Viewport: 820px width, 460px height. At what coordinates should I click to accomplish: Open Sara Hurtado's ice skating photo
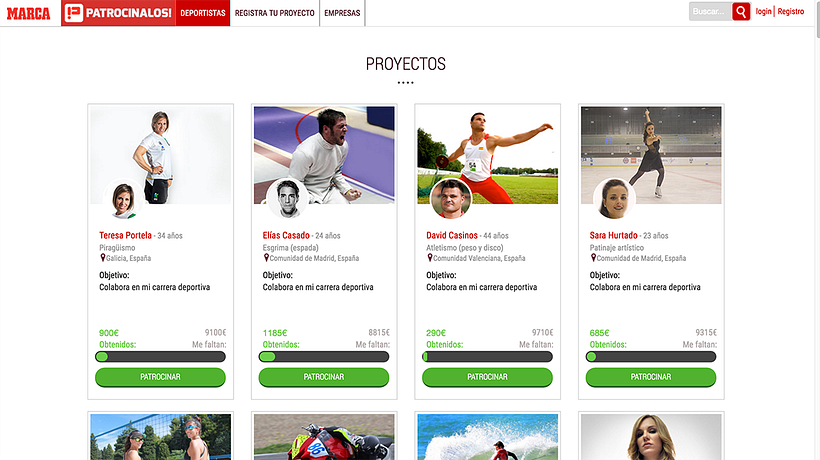pyautogui.click(x=651, y=155)
